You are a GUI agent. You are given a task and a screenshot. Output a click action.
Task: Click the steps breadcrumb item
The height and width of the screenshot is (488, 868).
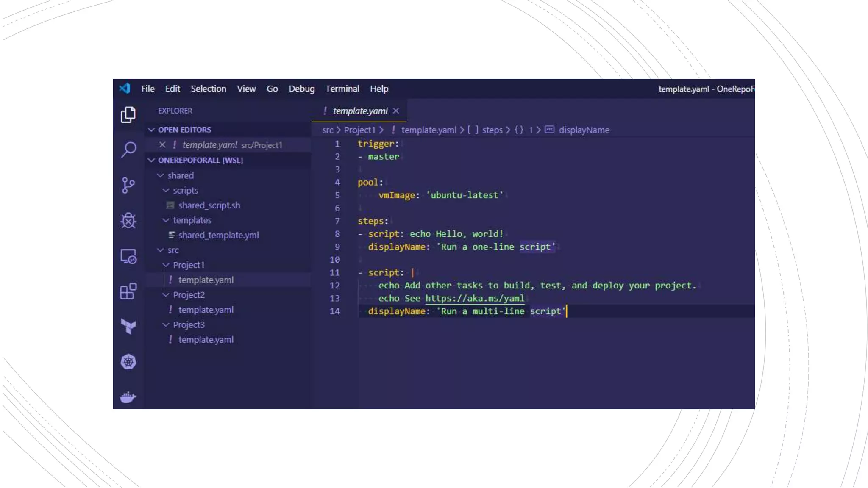click(492, 130)
